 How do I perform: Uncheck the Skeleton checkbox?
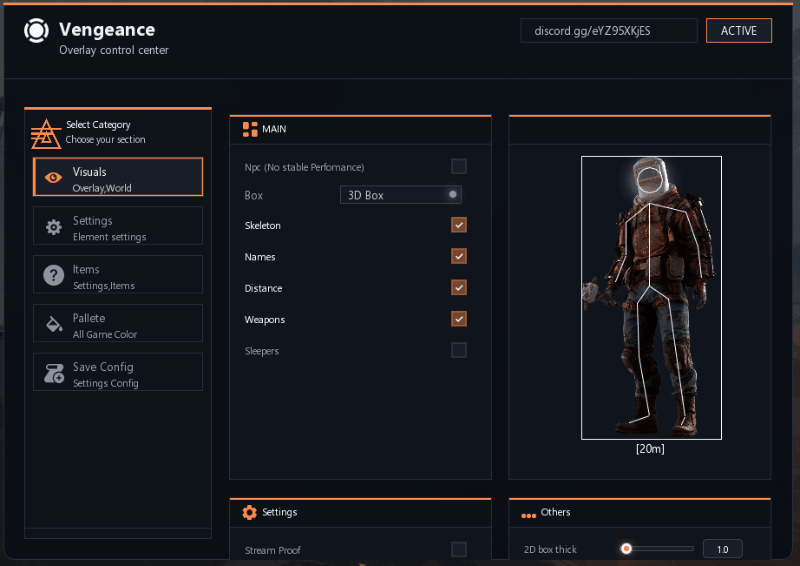pyautogui.click(x=459, y=225)
